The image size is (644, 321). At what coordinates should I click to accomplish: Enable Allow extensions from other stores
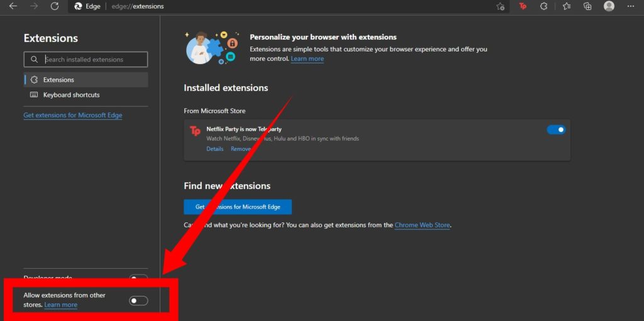click(x=138, y=301)
